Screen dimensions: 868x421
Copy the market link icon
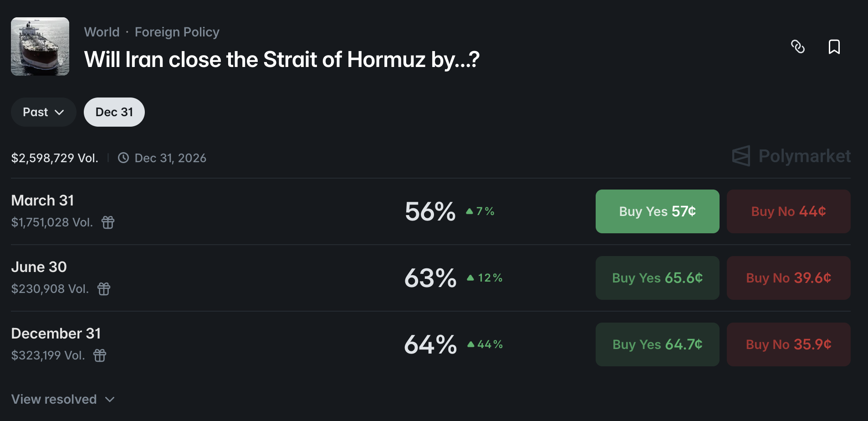(x=798, y=46)
